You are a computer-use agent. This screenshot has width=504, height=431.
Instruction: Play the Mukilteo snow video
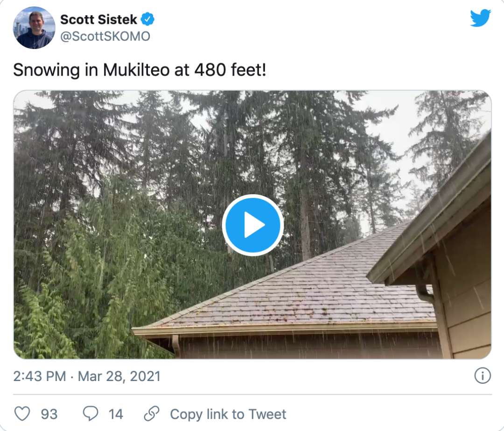pyautogui.click(x=252, y=225)
